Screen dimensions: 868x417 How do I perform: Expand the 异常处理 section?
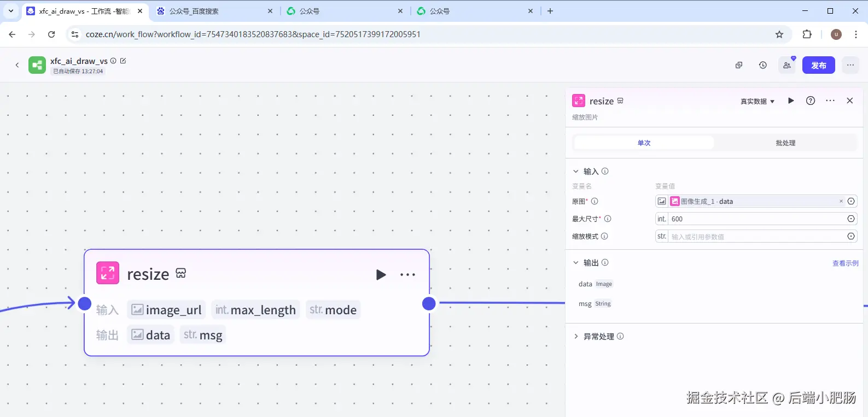[576, 336]
